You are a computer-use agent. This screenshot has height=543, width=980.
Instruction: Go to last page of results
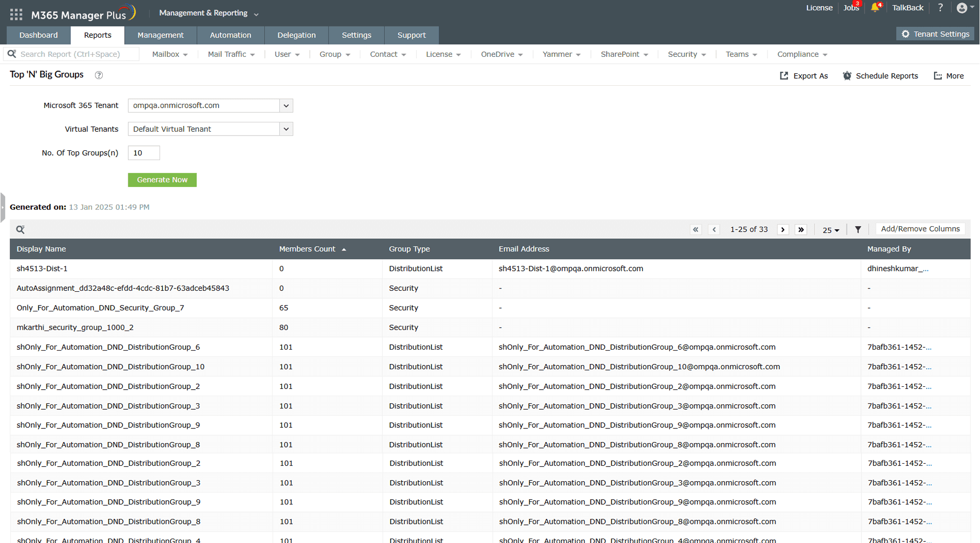801,229
